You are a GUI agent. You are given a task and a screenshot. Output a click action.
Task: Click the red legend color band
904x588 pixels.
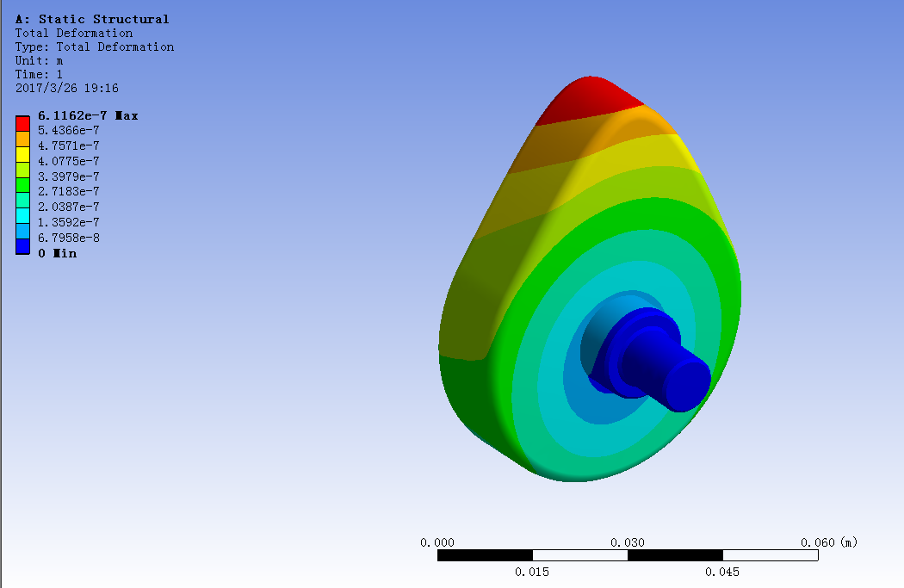(22, 124)
